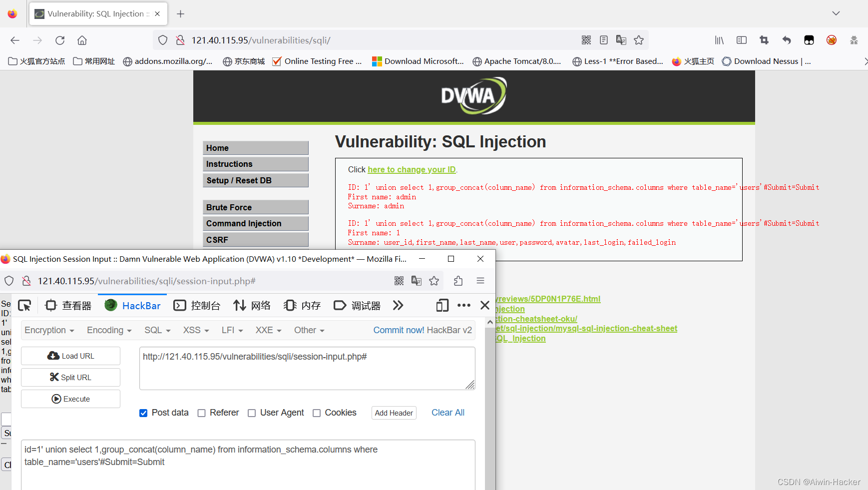Screen dimensions: 868x490
Task: Open the HackBar devtools tab
Action: 133,305
